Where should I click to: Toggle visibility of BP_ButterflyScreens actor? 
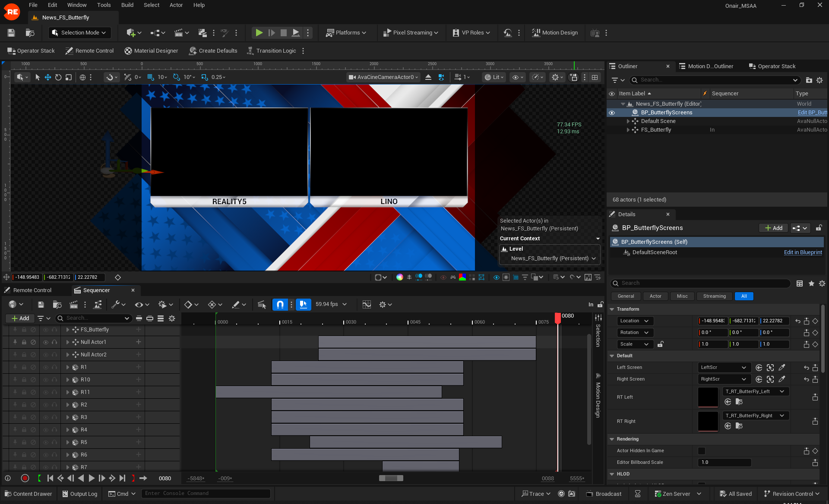click(612, 113)
